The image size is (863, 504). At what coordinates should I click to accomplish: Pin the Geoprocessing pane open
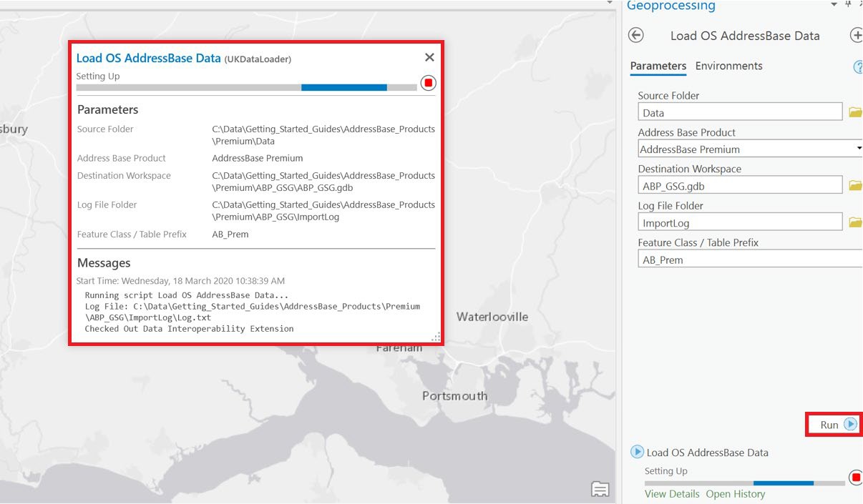click(x=848, y=6)
